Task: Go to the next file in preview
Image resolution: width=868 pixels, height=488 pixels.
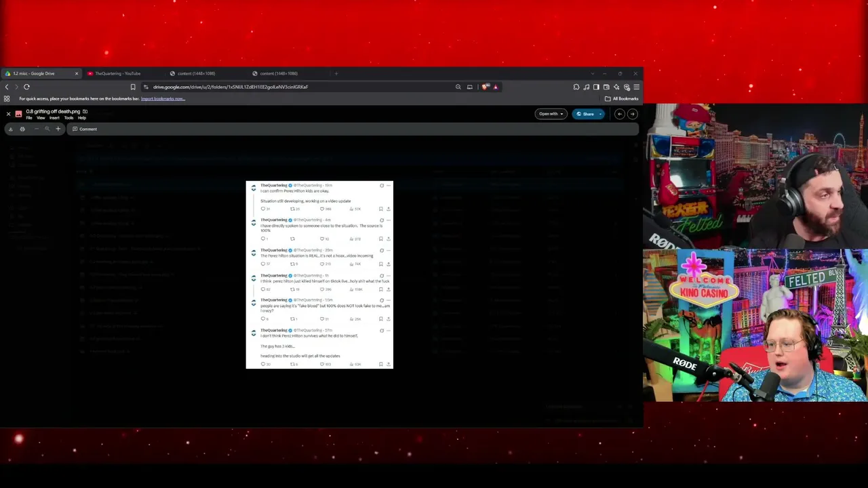Action: point(632,114)
